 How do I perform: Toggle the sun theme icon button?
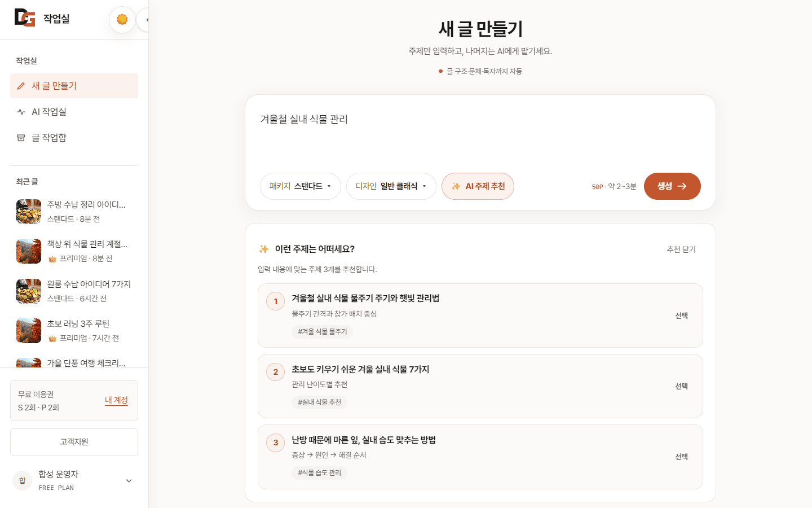pyautogui.click(x=122, y=20)
